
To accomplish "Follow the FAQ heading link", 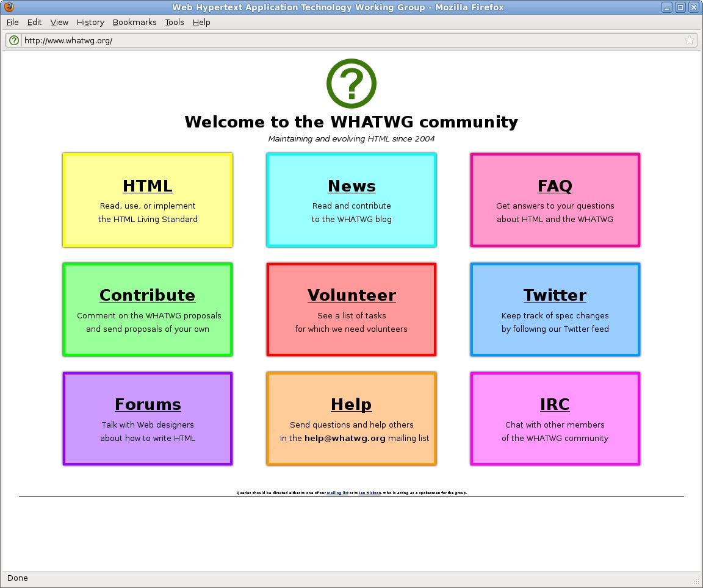I will point(555,186).
